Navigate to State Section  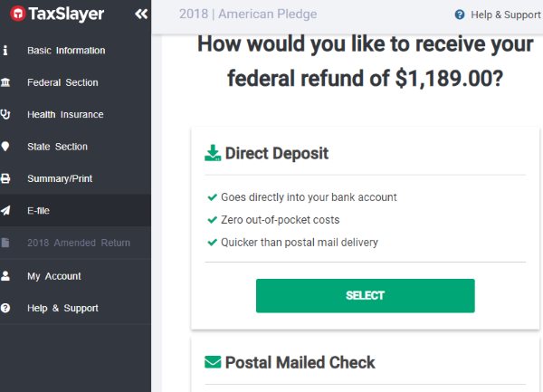coord(57,147)
